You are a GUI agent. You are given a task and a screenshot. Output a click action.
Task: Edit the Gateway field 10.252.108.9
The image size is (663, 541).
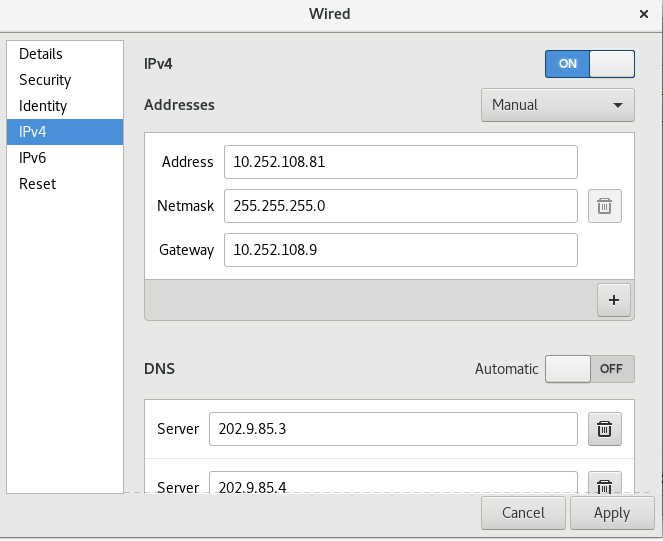tap(401, 250)
